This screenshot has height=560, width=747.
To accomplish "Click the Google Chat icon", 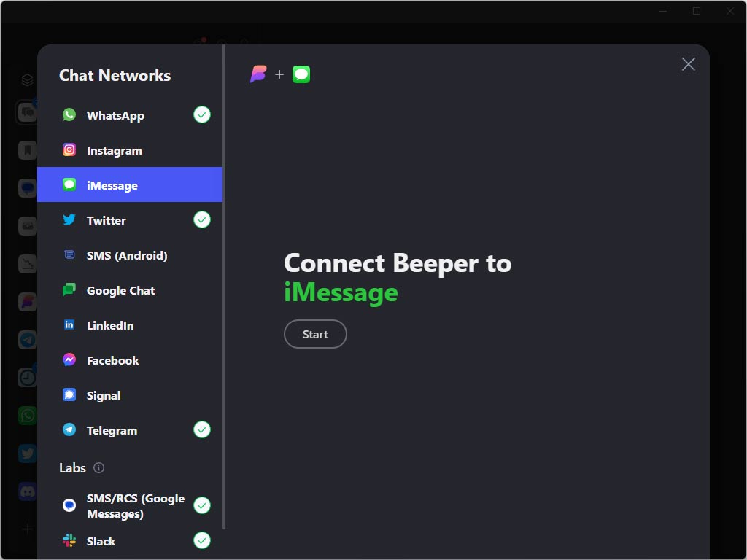I will [x=69, y=290].
